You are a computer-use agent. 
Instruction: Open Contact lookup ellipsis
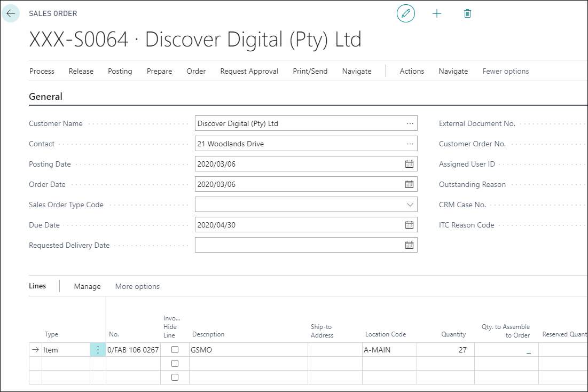point(410,144)
